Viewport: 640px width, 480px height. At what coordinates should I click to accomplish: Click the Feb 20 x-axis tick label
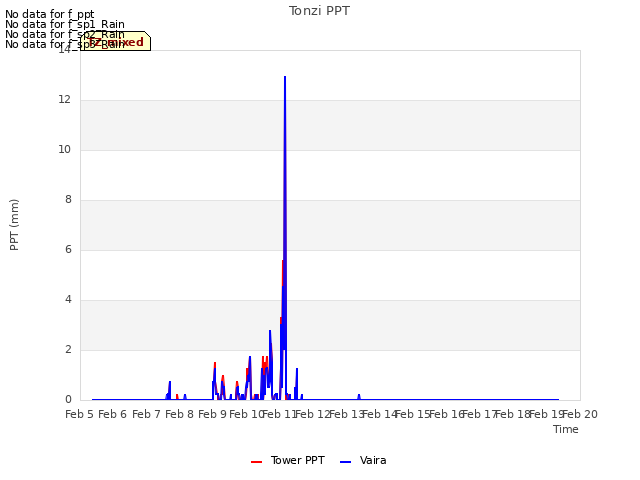[580, 415]
